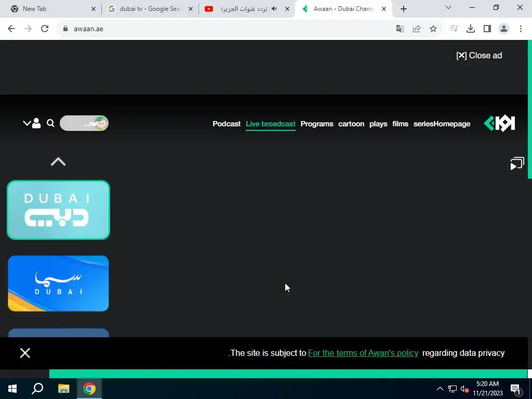Select the Sama Dubai channel thumbnail
Screen dimensions: 532x399
tap(58, 283)
